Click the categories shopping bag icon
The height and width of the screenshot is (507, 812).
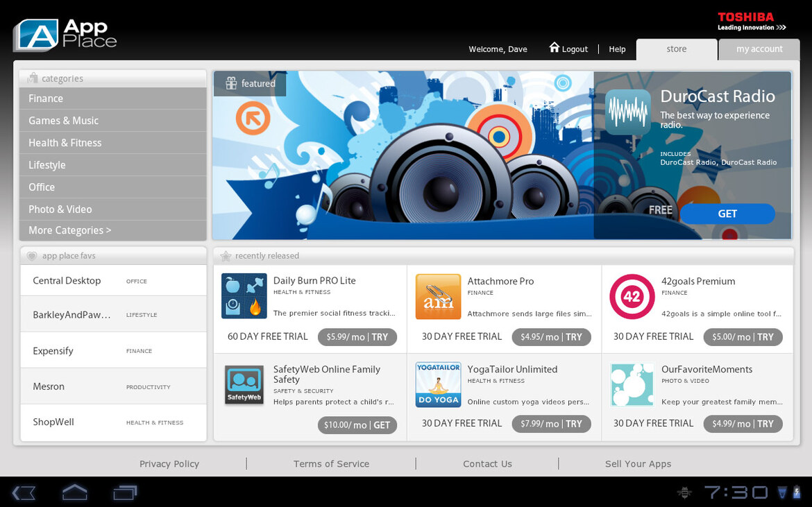click(x=33, y=78)
